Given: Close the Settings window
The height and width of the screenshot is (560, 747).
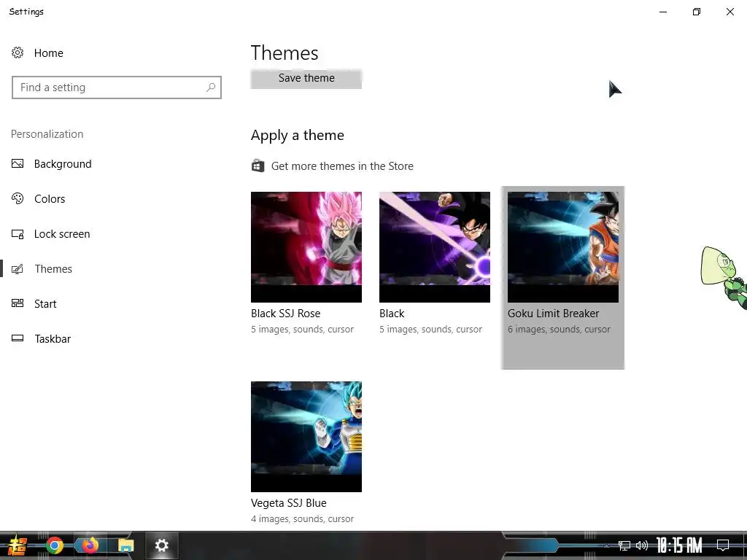Looking at the screenshot, I should tap(729, 12).
